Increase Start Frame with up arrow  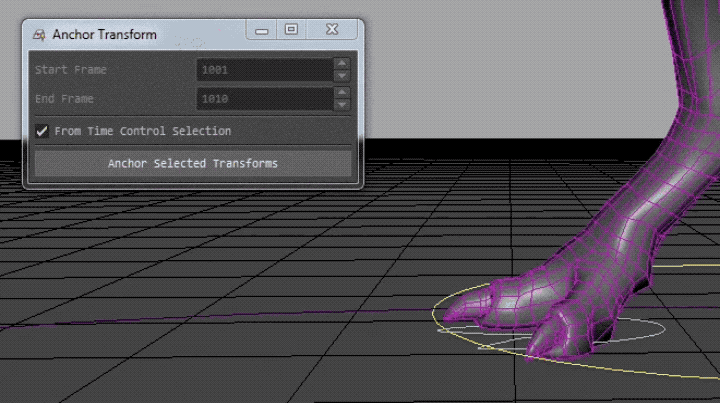(x=342, y=64)
